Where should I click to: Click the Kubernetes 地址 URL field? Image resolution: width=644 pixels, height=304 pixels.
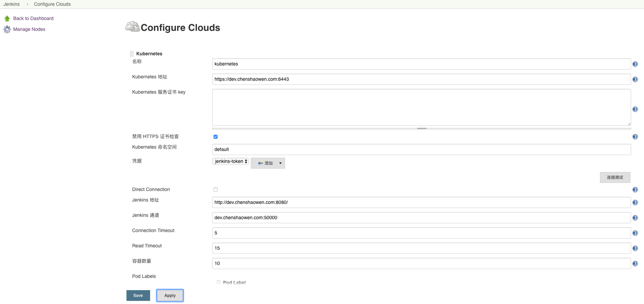coord(421,79)
